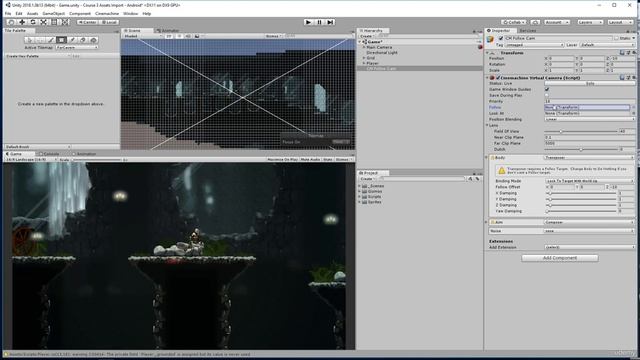This screenshot has width=640, height=360.
Task: Expand the Player object in Hierarchy
Action: [x=364, y=63]
